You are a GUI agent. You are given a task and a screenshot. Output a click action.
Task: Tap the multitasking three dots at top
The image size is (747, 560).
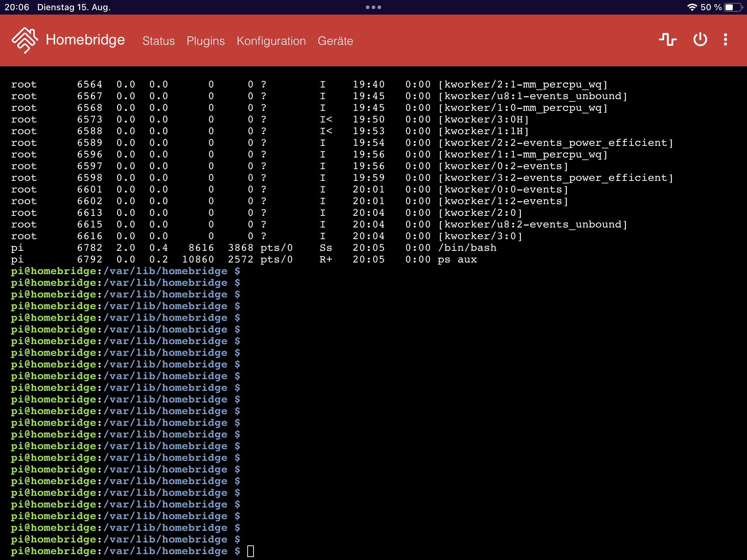(373, 7)
